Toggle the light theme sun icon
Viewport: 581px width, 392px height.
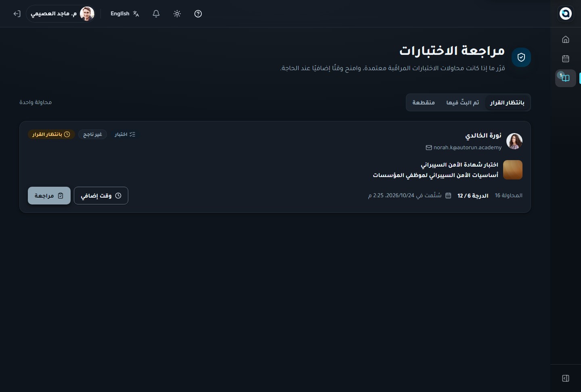click(177, 14)
